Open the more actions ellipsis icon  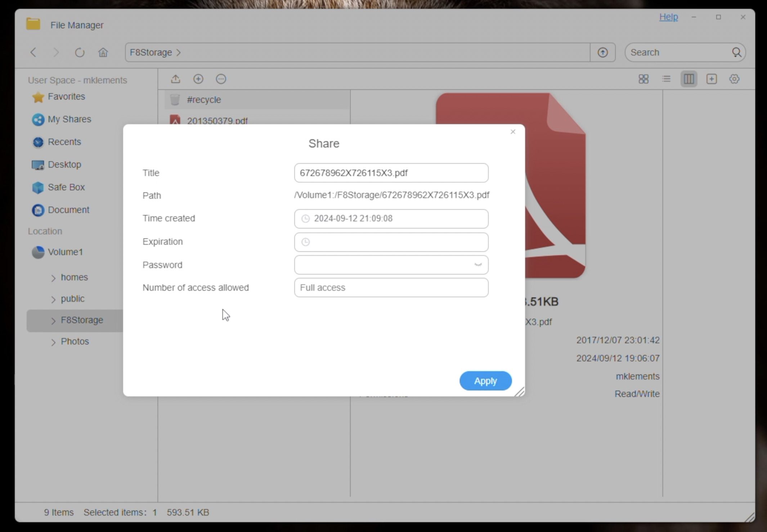point(221,79)
